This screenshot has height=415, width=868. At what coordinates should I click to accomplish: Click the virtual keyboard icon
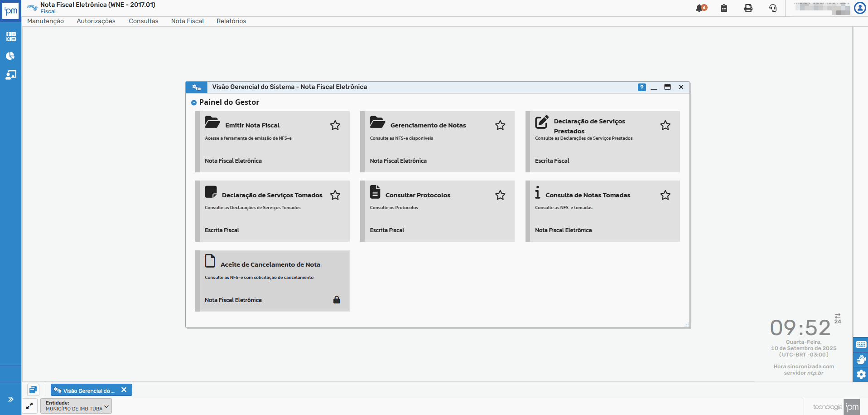(861, 344)
